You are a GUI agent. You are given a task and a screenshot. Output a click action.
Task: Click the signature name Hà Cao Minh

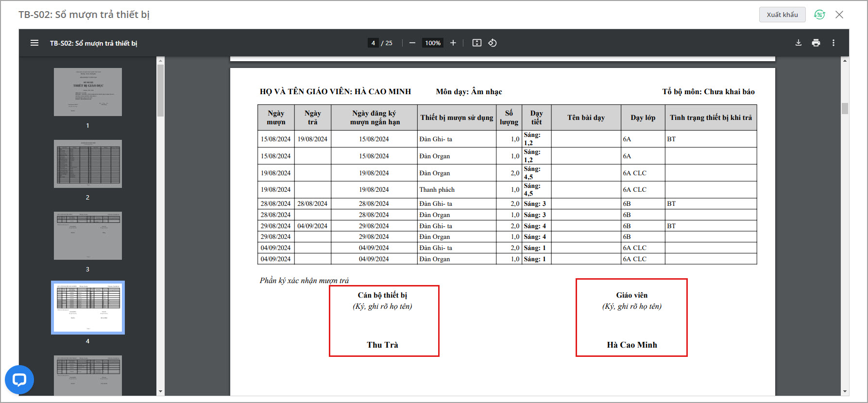coord(632,345)
